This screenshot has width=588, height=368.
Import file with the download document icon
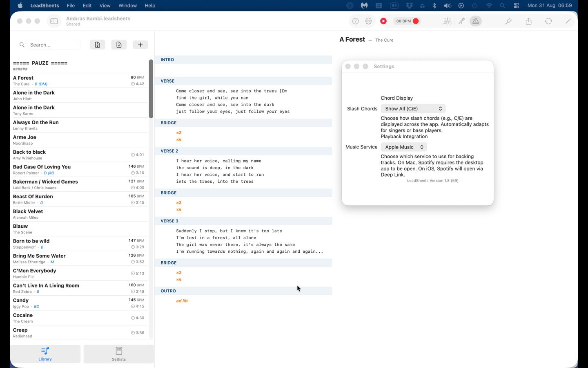[x=98, y=45]
